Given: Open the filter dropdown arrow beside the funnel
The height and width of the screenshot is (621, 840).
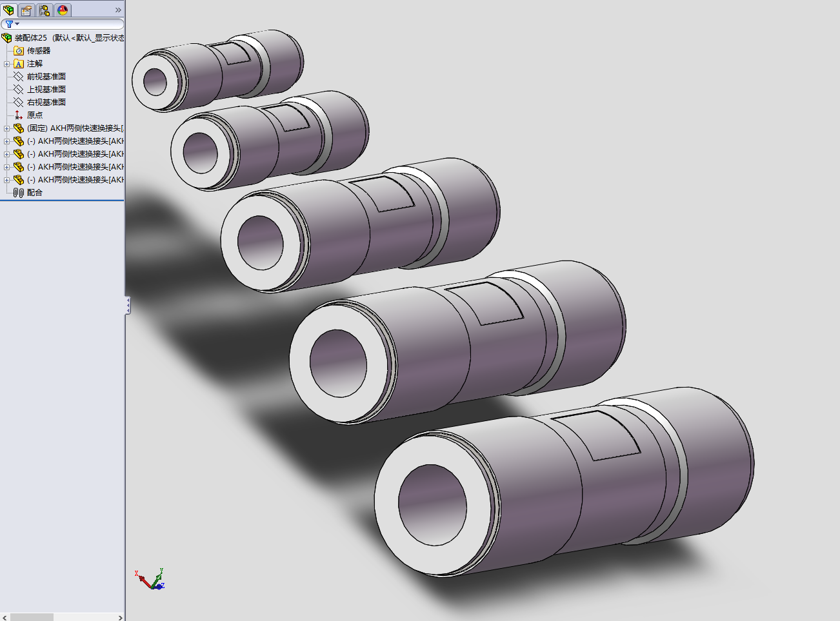Looking at the screenshot, I should (17, 25).
